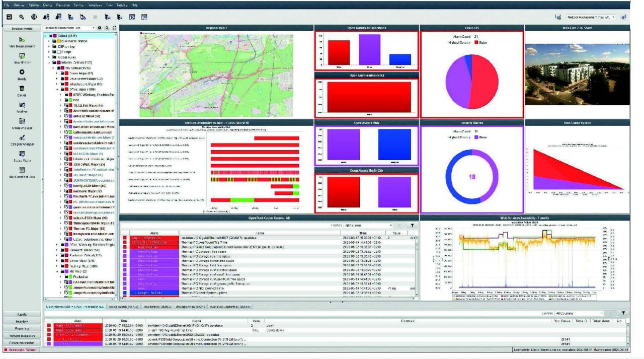
Task: Expand the Global Rules tree node
Action: [49, 57]
